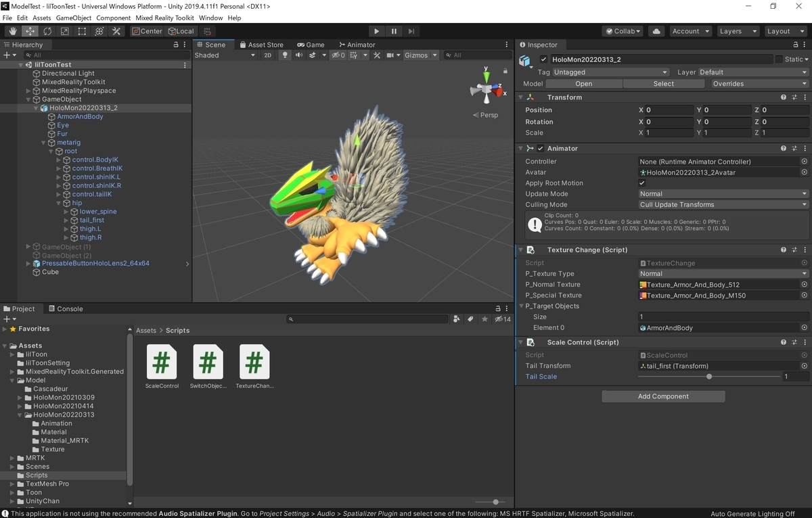Search assets by label icon
This screenshot has width=812, height=518.
pos(471,319)
